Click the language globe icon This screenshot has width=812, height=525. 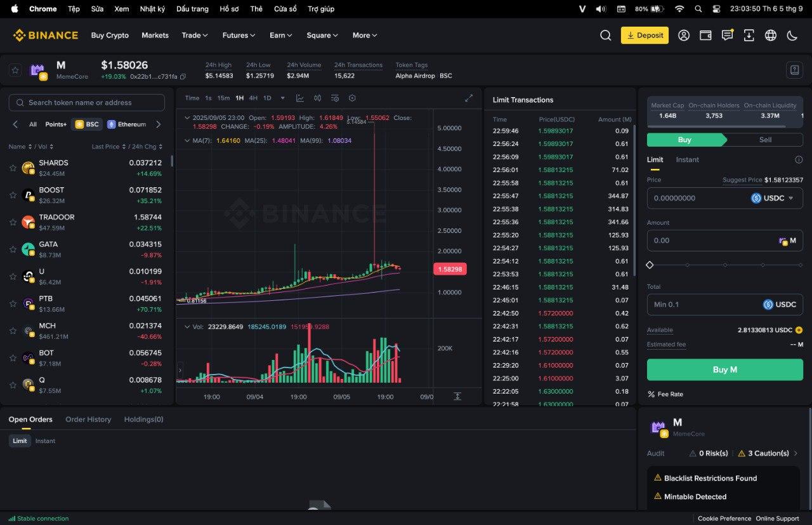point(770,36)
